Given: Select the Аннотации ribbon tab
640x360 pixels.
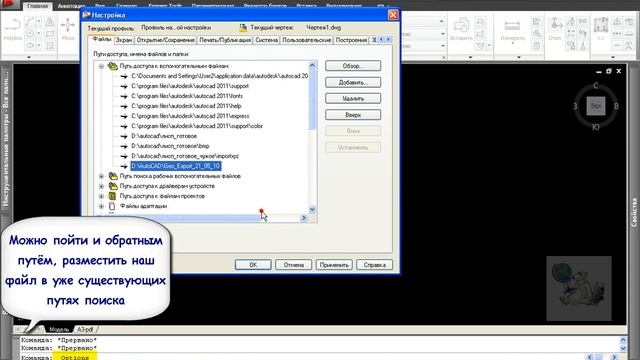Looking at the screenshot, I should (71, 6).
